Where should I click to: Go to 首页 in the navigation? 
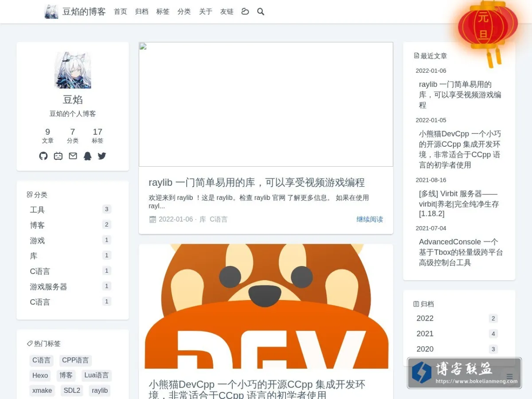(x=121, y=12)
